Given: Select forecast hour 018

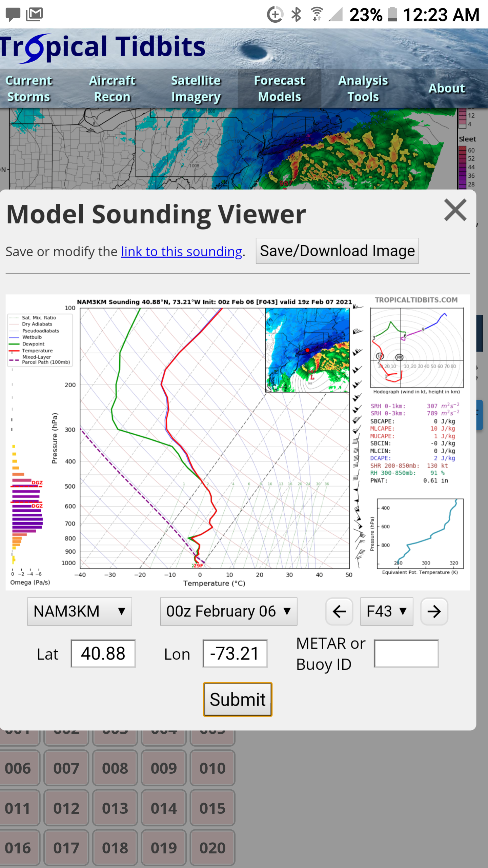Looking at the screenshot, I should [x=115, y=848].
